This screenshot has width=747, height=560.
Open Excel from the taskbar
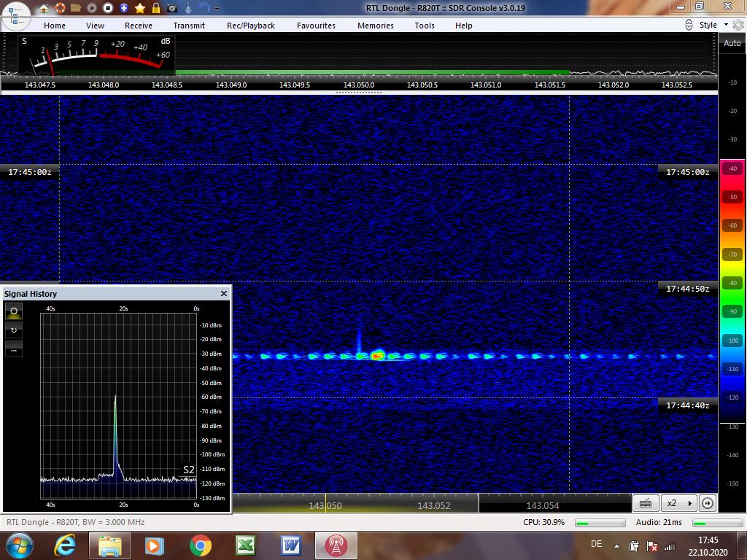[245, 545]
